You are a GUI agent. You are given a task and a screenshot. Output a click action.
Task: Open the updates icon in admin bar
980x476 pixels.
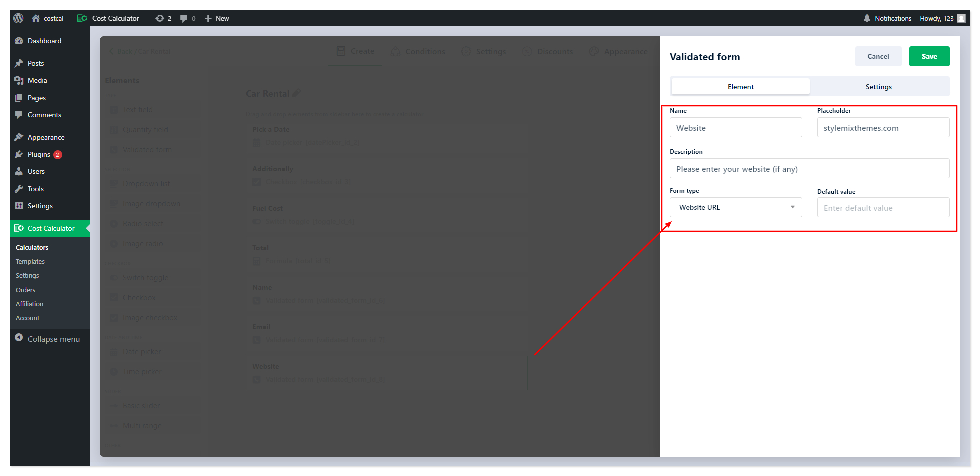160,18
